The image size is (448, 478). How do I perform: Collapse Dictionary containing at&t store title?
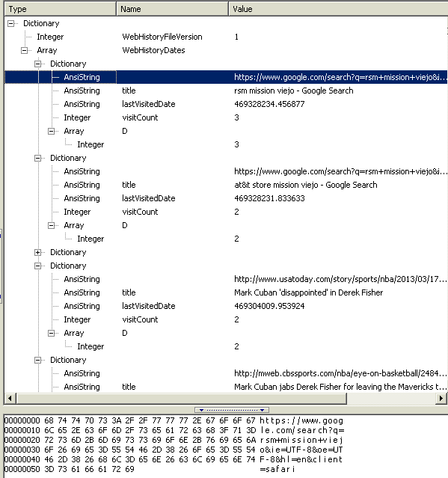[38, 159]
